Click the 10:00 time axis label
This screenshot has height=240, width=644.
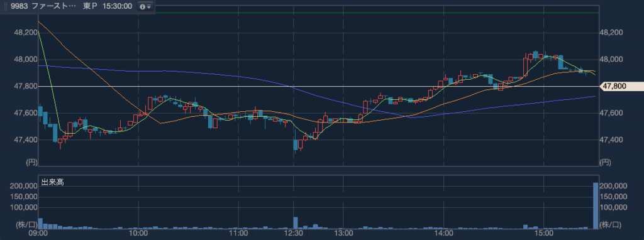138,234
